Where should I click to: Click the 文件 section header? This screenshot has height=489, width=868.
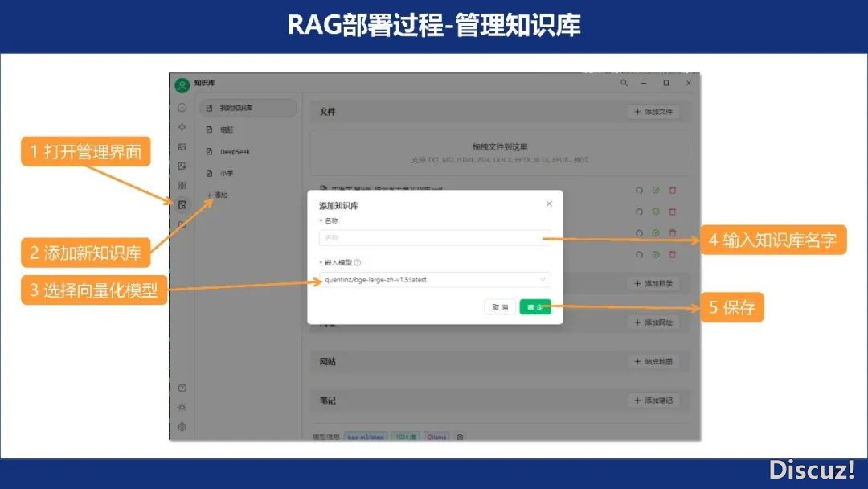[x=328, y=112]
